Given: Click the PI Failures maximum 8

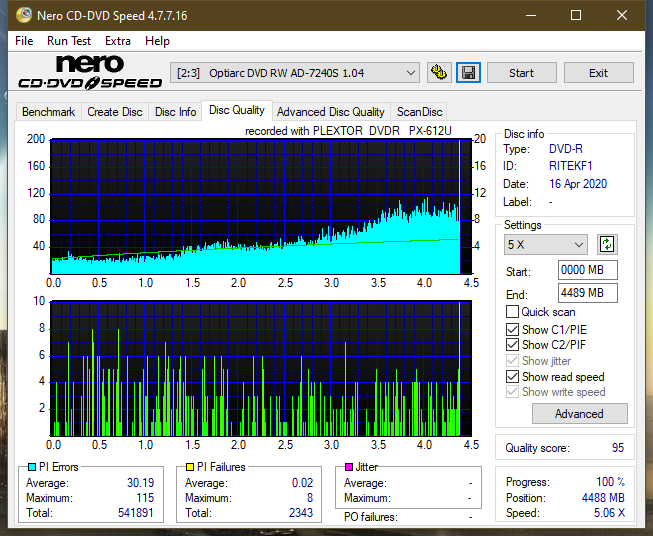Looking at the screenshot, I should click(x=310, y=498).
